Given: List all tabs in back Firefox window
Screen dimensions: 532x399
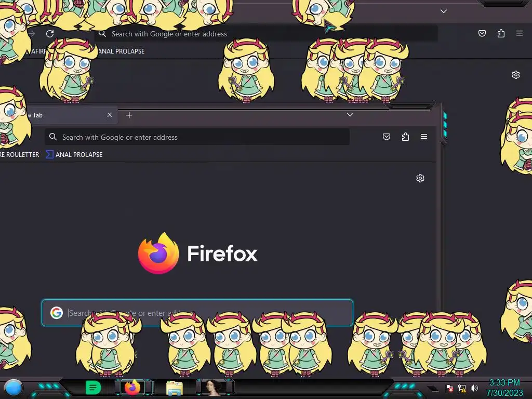Looking at the screenshot, I should (x=444, y=11).
